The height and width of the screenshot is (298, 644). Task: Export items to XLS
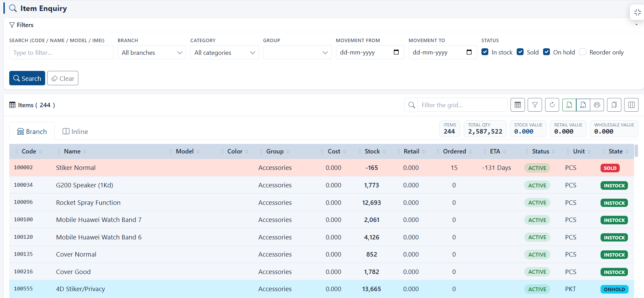click(x=583, y=105)
